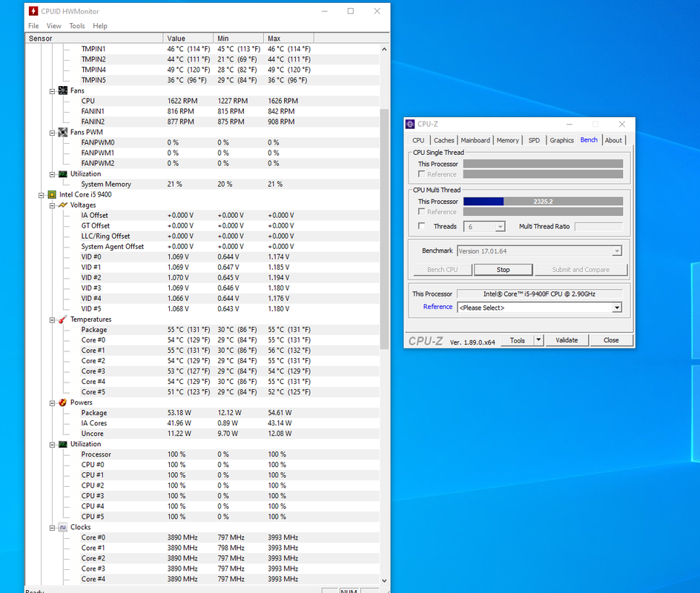
Task: Open the Help menu in HWMonitor
Action: (100, 26)
